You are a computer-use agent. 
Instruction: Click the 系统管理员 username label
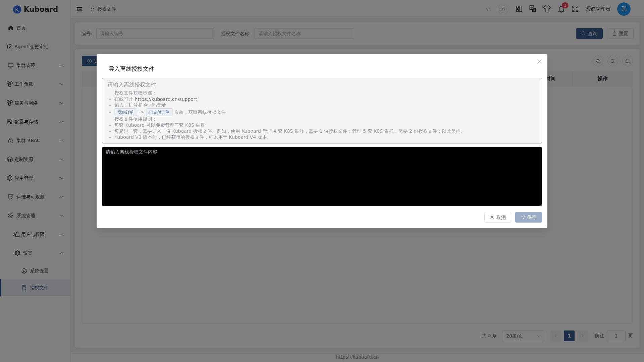(598, 9)
